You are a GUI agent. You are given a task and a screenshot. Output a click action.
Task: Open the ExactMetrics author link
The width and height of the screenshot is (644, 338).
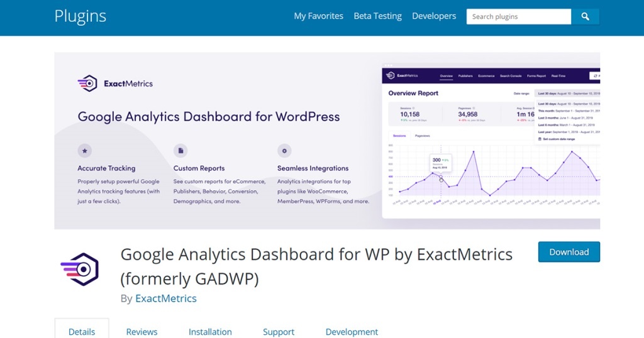(166, 298)
